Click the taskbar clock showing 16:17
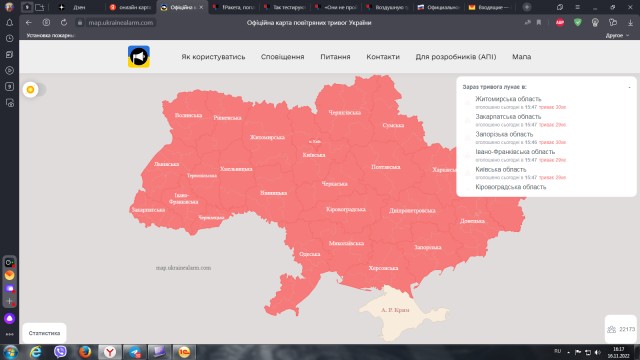This screenshot has width=640, height=360. 619,352
